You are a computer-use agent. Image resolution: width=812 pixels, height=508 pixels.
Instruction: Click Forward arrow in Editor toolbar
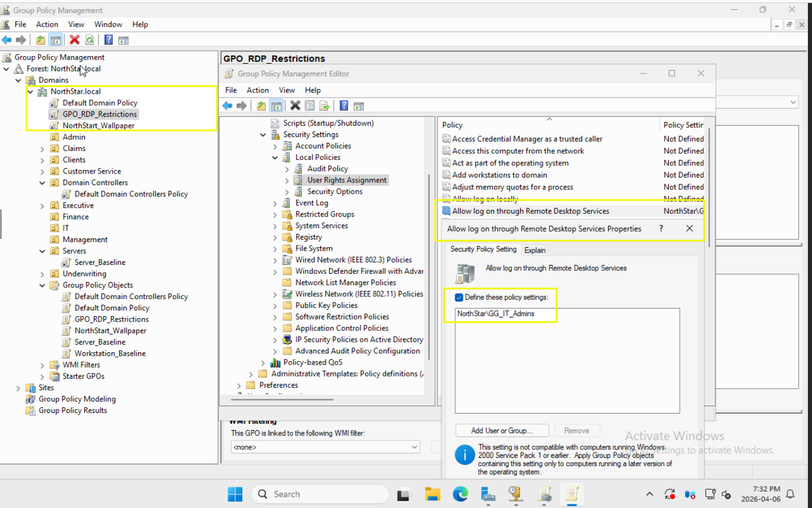click(x=241, y=106)
